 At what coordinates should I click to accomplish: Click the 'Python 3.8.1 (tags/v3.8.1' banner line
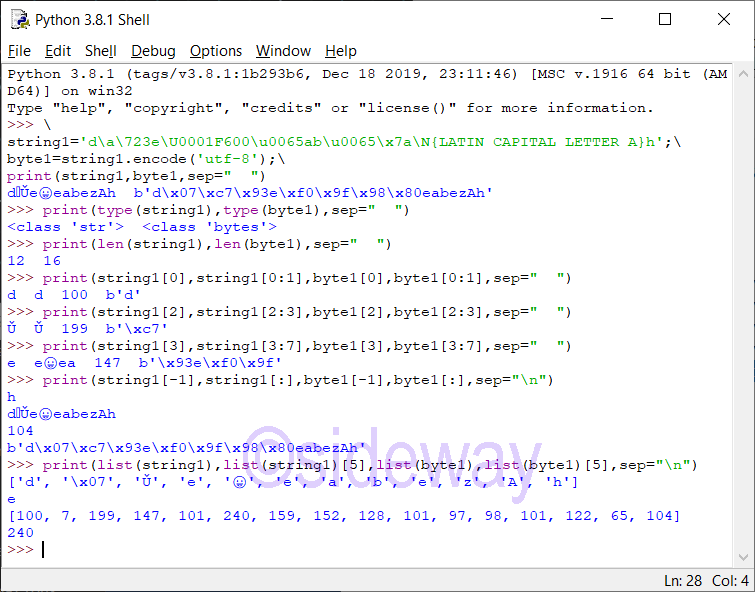point(367,74)
